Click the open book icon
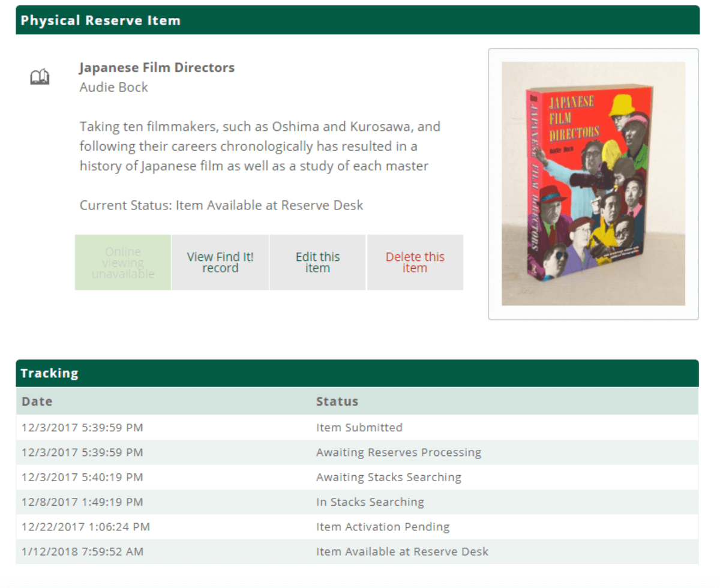The height and width of the screenshot is (588, 720). pyautogui.click(x=40, y=77)
